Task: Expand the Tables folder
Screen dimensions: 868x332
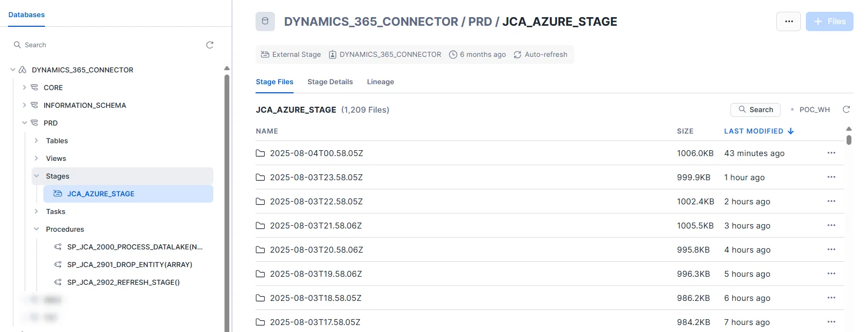Action: click(x=36, y=141)
